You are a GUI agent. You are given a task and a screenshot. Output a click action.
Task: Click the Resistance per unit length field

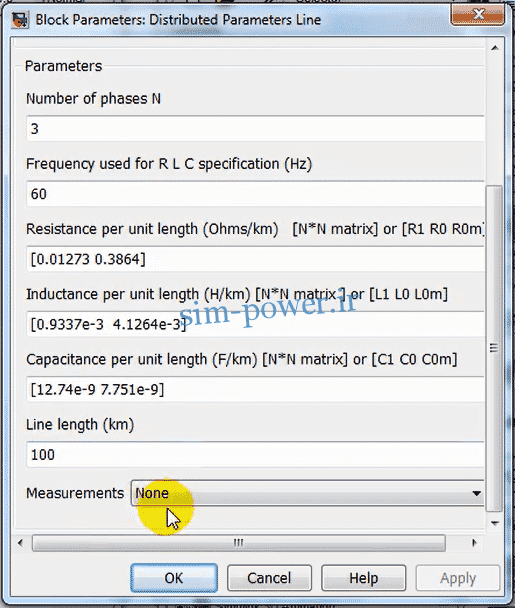[x=255, y=259]
